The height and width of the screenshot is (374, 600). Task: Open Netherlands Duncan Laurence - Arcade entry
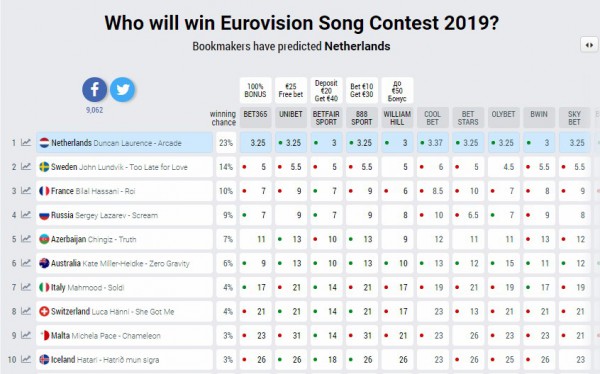click(x=124, y=143)
